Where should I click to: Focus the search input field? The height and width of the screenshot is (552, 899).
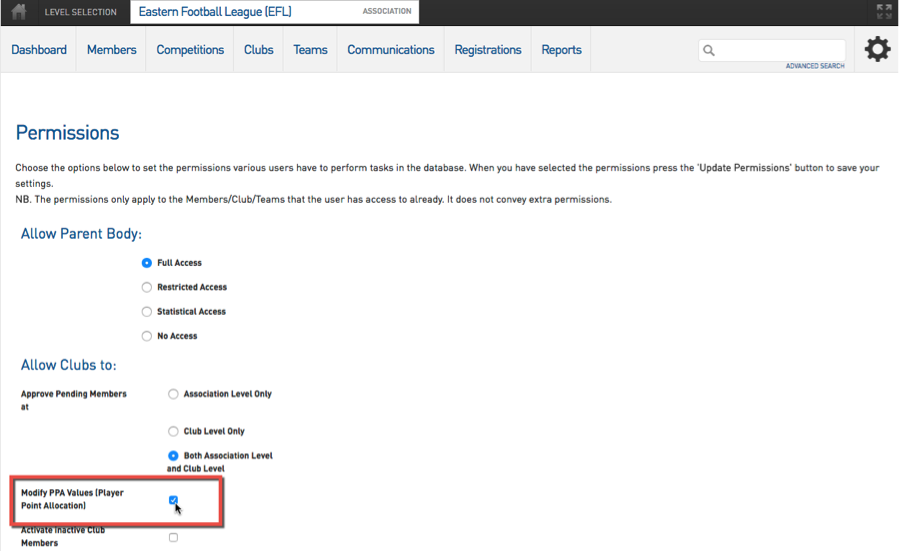[x=772, y=50]
